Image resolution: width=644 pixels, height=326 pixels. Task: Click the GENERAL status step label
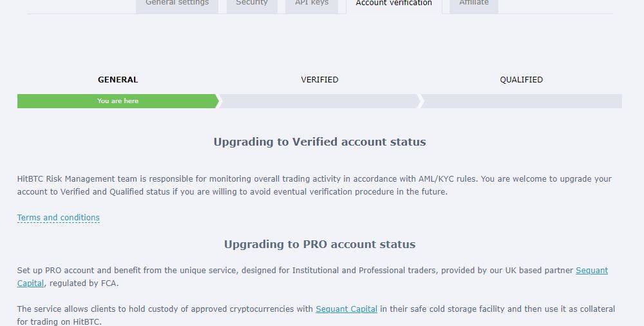tap(118, 80)
